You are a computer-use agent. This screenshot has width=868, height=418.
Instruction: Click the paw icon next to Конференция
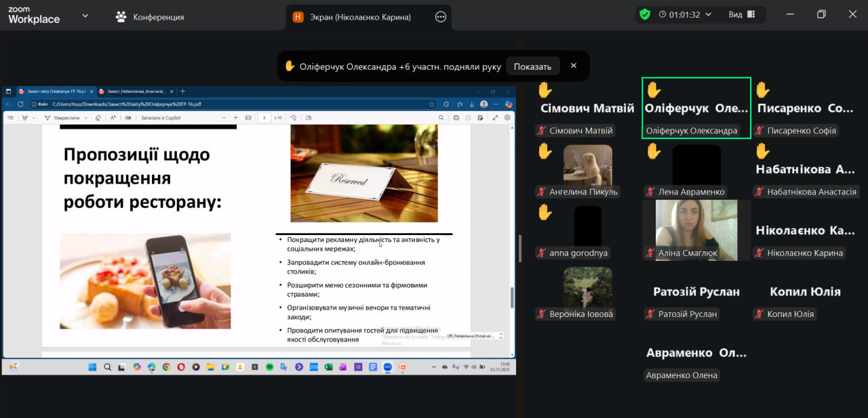tap(121, 17)
